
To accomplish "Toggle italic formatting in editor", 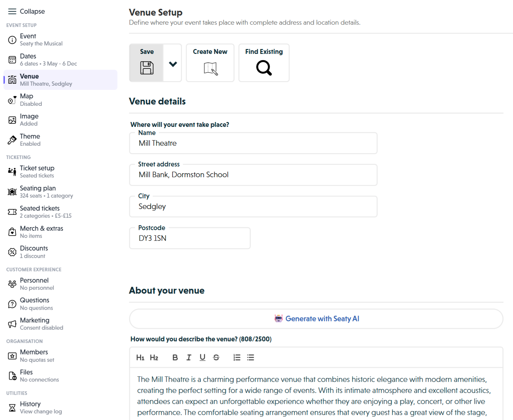I will click(x=189, y=357).
